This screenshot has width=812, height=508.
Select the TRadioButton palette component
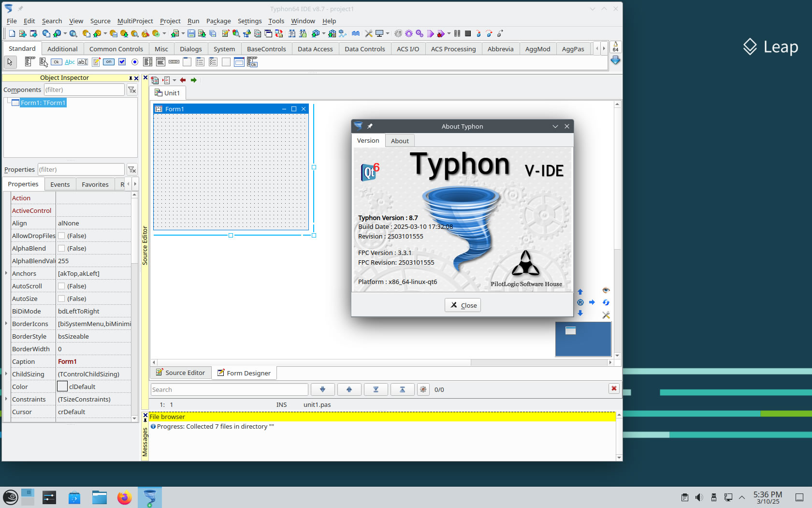click(135, 62)
